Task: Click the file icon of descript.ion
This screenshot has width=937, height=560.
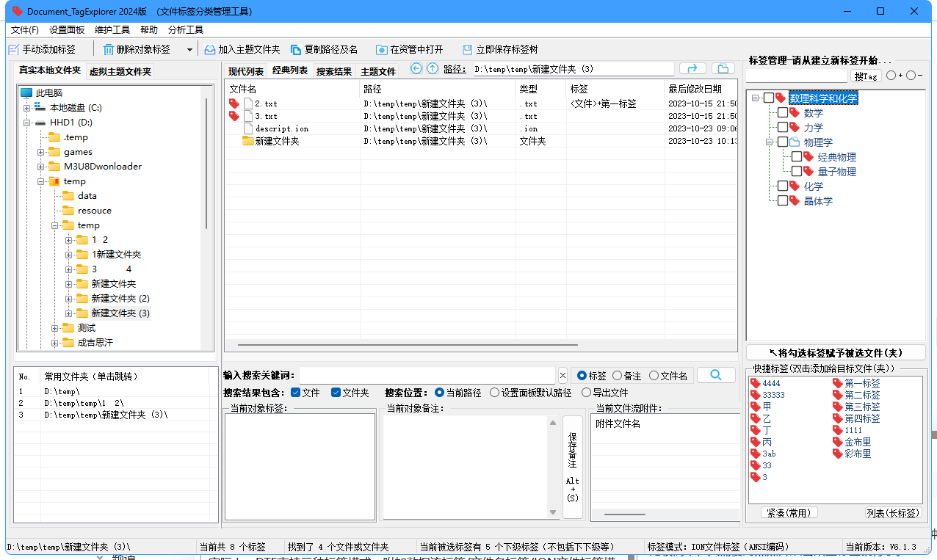Action: (x=249, y=128)
